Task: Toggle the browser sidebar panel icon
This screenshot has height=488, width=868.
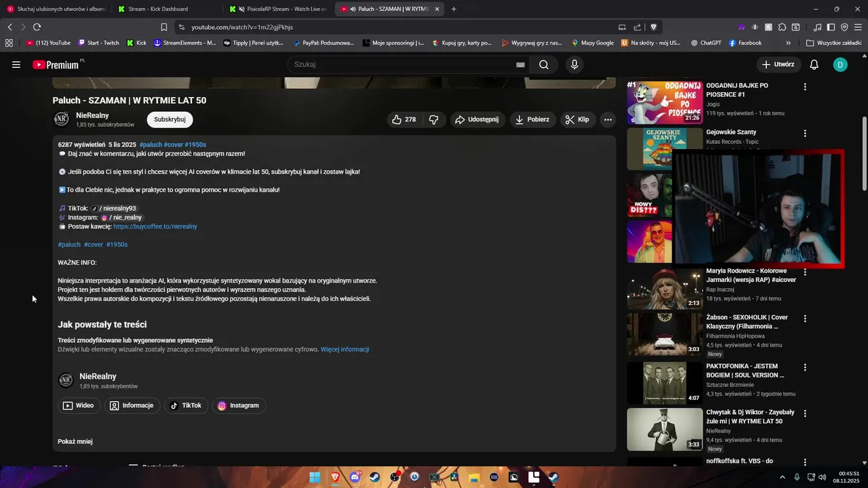Action: 831,27
